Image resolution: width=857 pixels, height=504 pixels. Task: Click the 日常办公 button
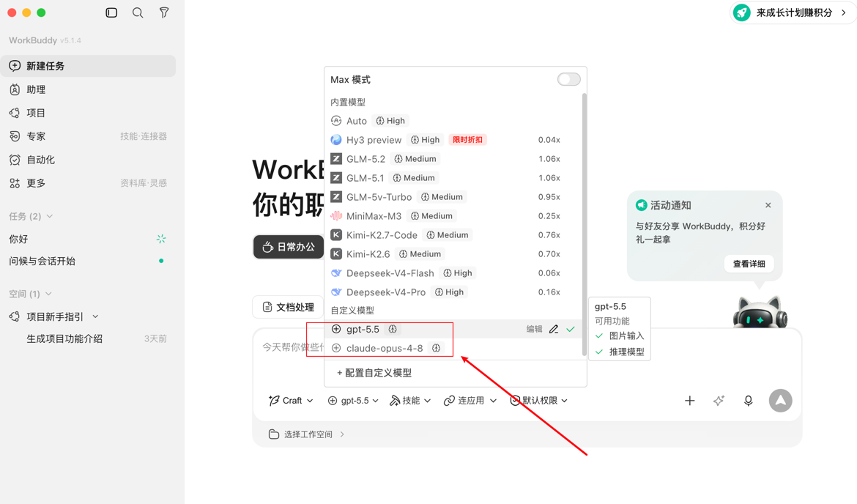coord(289,247)
